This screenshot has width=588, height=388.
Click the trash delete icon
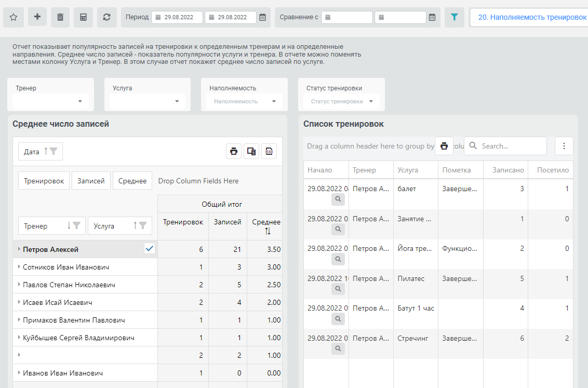tap(60, 17)
